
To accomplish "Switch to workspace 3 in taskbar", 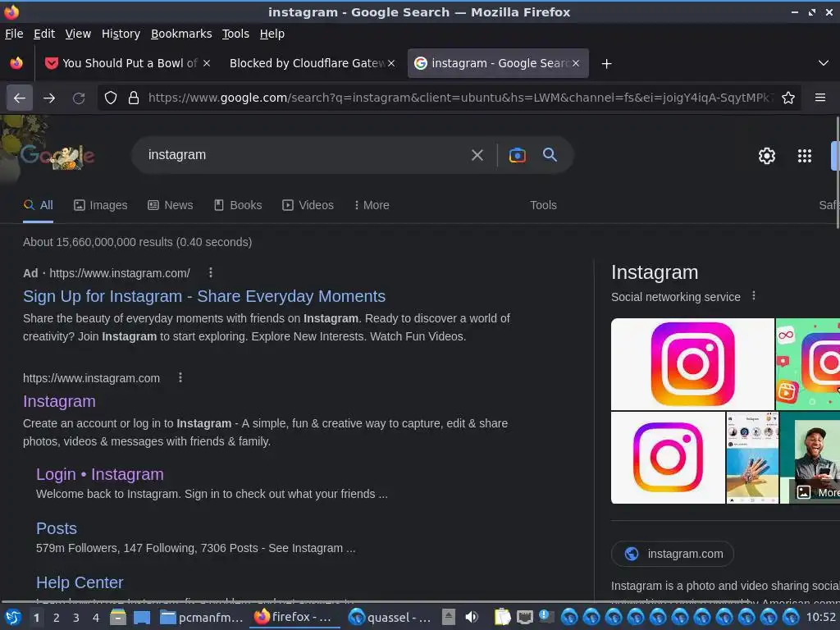I will pos(76,618).
